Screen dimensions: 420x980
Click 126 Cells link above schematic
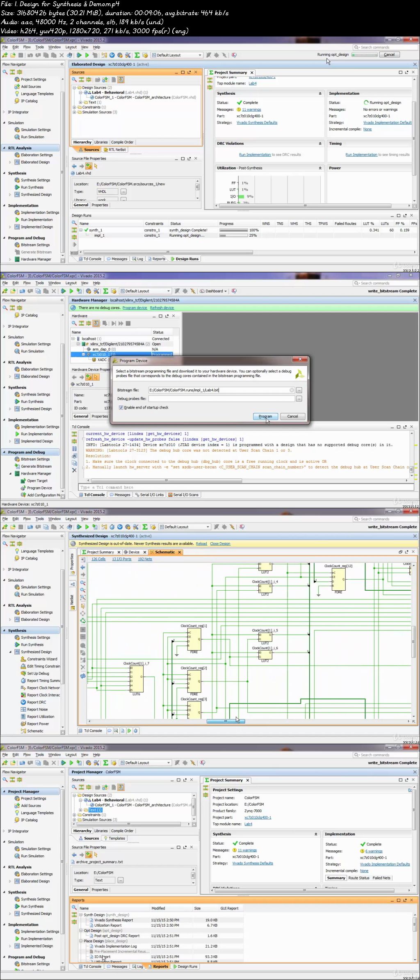click(x=98, y=559)
